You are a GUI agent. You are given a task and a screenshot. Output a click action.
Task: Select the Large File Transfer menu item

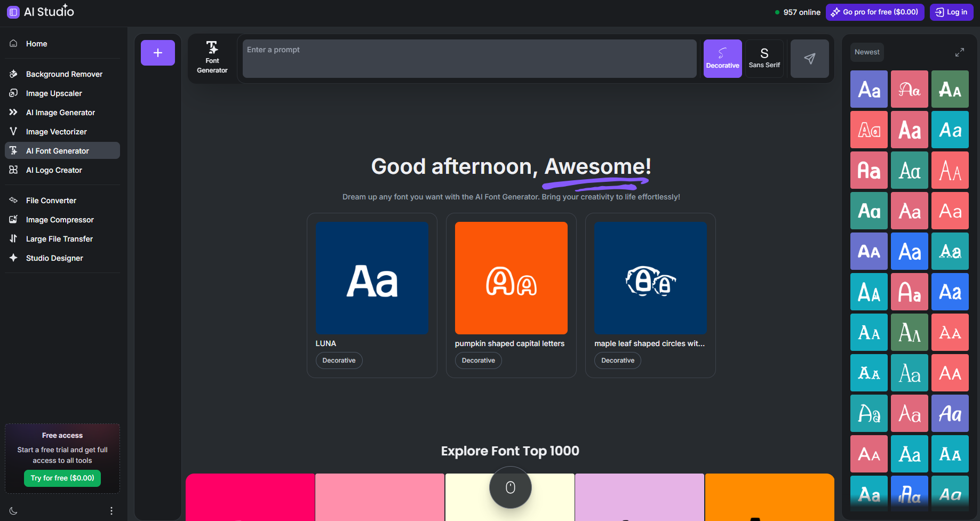59,238
